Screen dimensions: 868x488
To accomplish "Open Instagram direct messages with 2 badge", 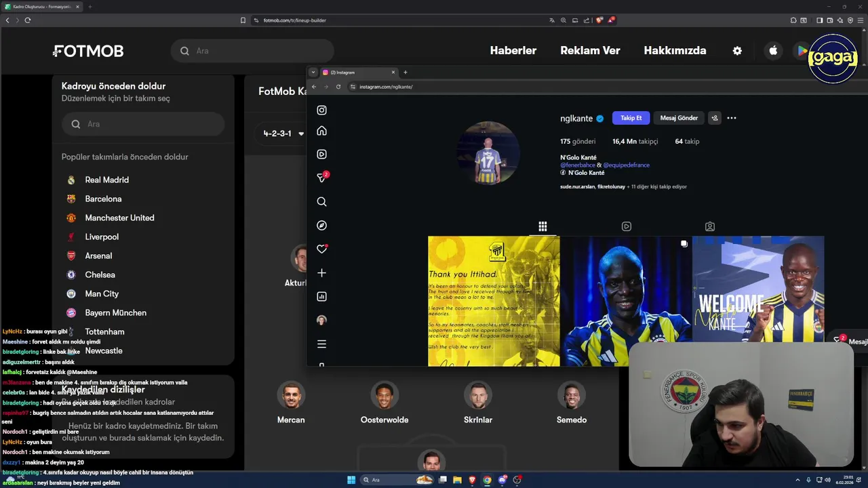I will click(322, 177).
